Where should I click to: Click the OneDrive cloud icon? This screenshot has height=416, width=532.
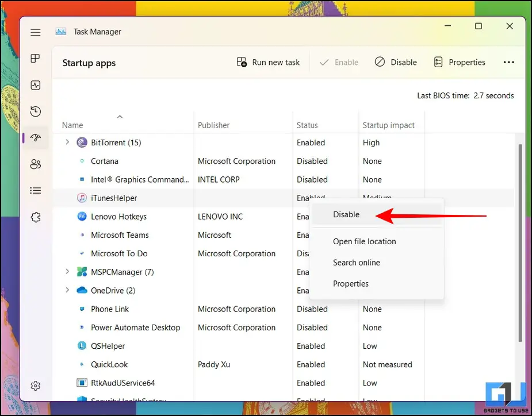pyautogui.click(x=82, y=290)
